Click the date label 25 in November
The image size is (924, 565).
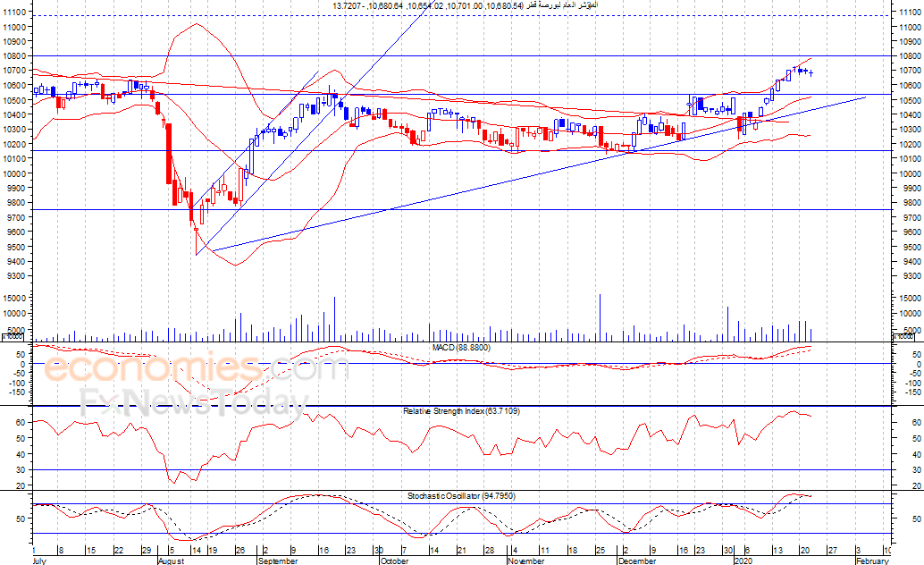pos(600,551)
